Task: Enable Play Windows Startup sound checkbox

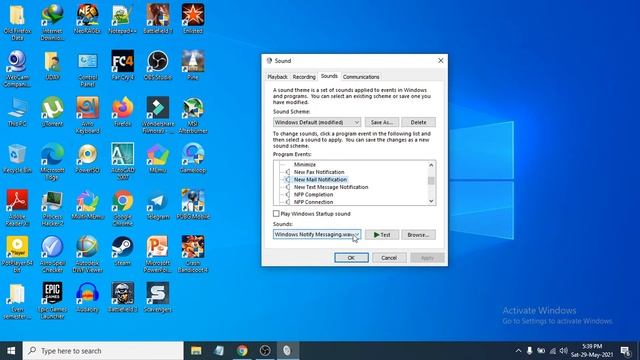Action: click(x=276, y=213)
